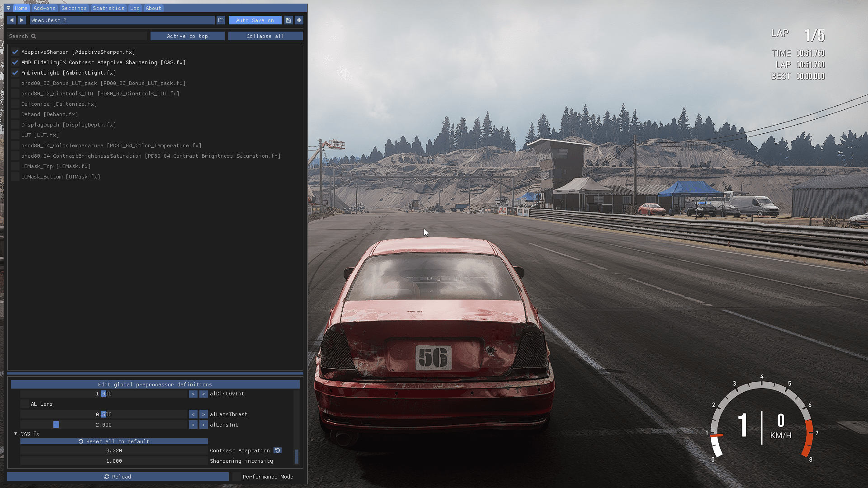Collapse the ReShade overlay window triangle

[x=8, y=8]
